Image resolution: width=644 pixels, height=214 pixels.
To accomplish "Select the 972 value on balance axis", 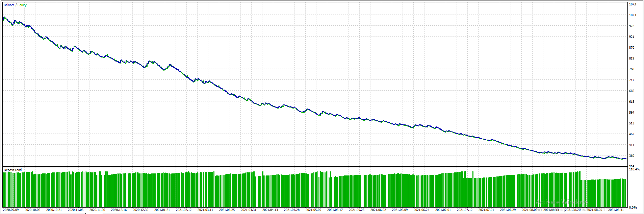I will pos(632,26).
